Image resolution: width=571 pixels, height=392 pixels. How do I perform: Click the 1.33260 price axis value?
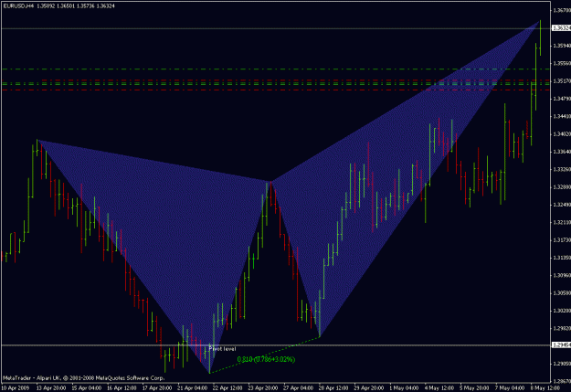tap(562, 169)
